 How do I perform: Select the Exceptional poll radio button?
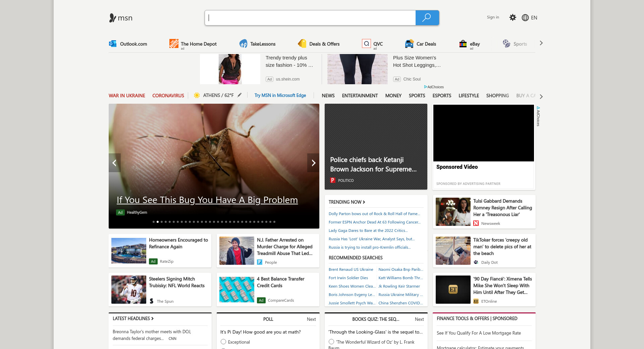(x=223, y=342)
